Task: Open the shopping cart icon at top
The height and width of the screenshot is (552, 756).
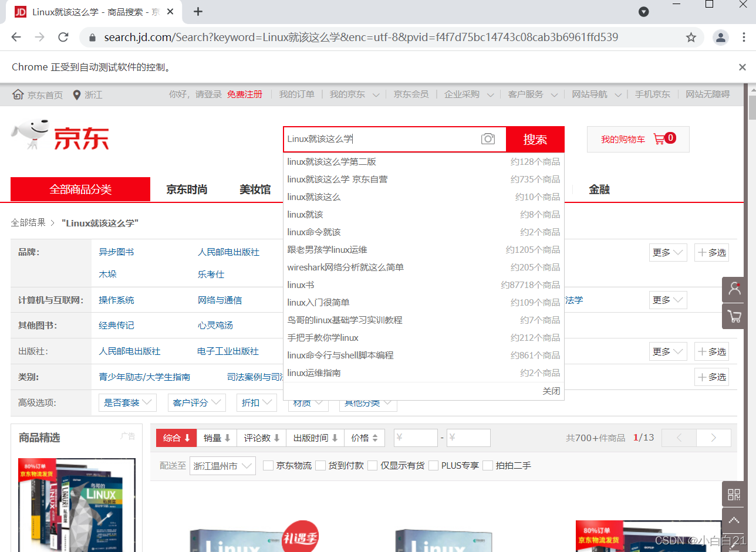Action: (659, 139)
